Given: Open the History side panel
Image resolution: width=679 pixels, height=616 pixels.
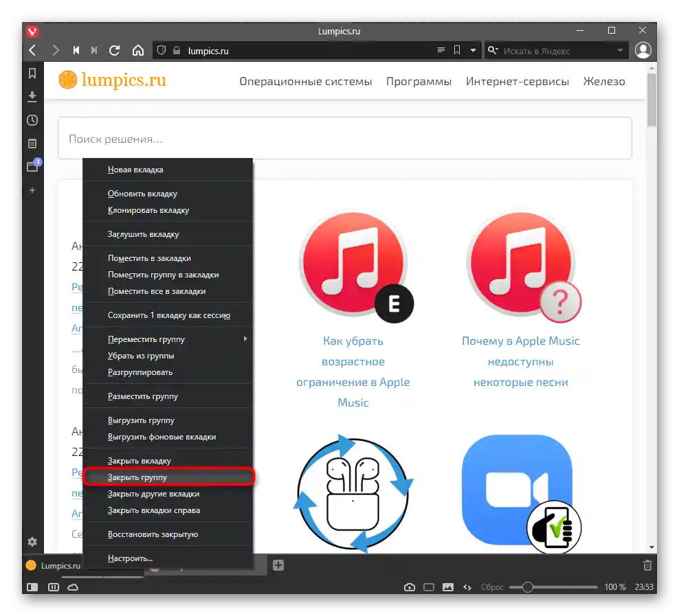Looking at the screenshot, I should point(32,120).
